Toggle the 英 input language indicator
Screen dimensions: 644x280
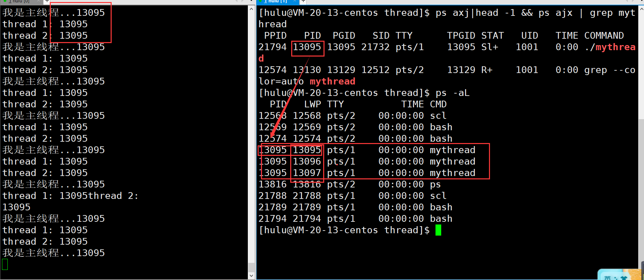point(607,278)
